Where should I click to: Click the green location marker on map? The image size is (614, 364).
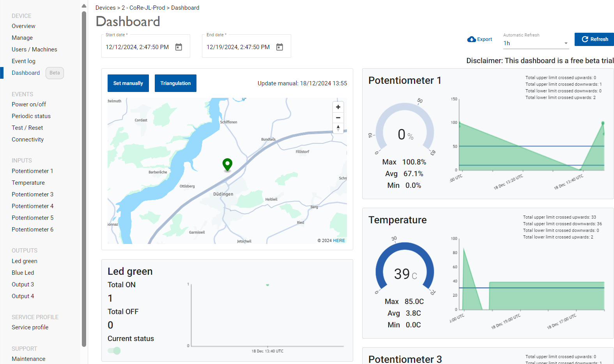(x=227, y=164)
